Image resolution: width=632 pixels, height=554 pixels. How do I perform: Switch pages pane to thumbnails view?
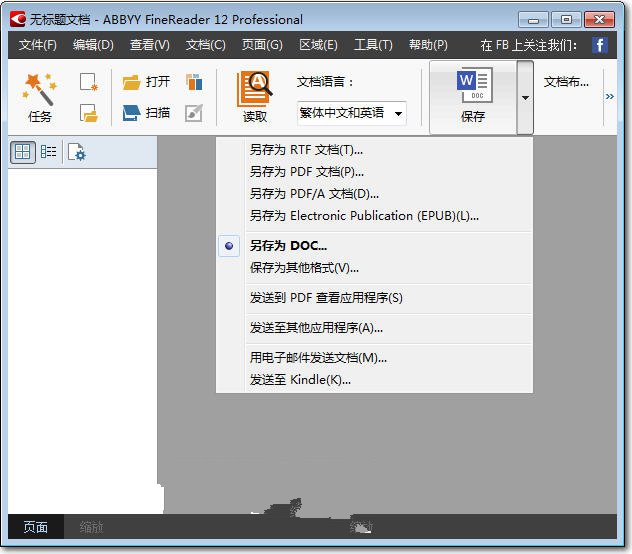click(x=23, y=152)
